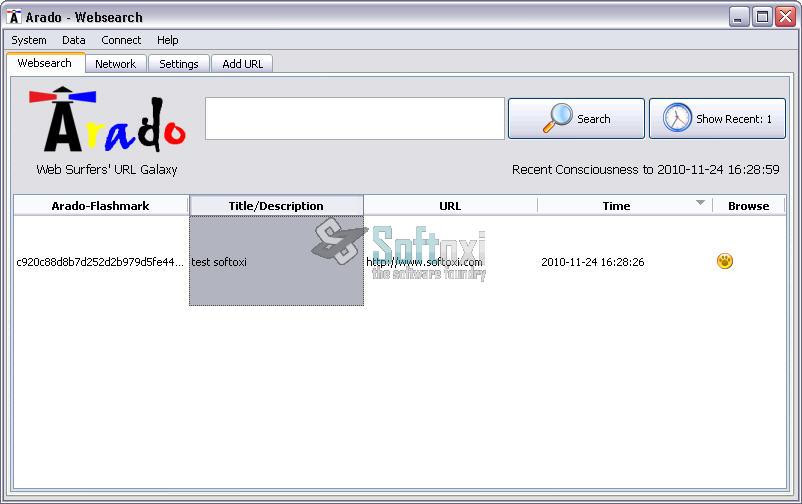
Task: Sort by Title/Description column header
Action: pyautogui.click(x=276, y=206)
